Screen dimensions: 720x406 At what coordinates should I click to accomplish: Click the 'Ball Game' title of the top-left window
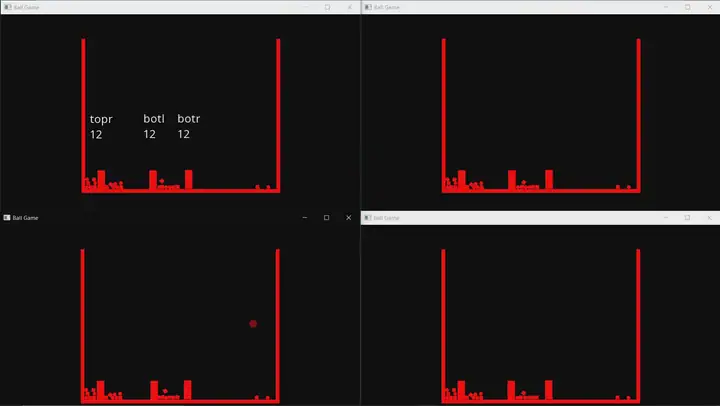(26, 7)
